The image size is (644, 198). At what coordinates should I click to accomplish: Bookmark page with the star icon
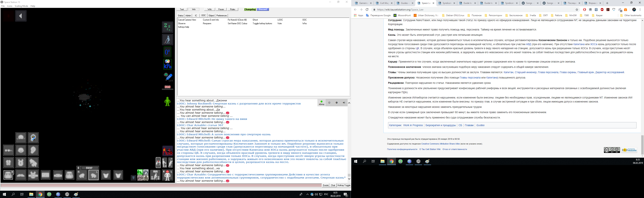pyautogui.click(x=577, y=10)
